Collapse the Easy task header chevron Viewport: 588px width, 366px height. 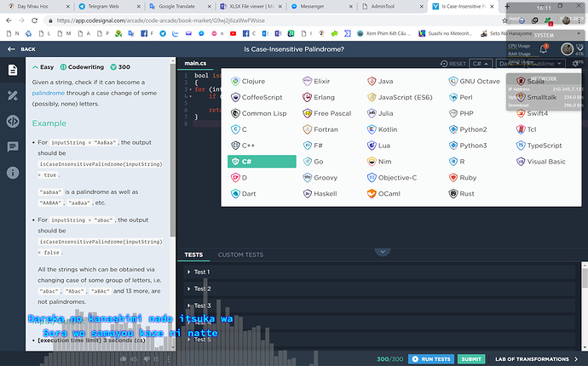point(35,67)
